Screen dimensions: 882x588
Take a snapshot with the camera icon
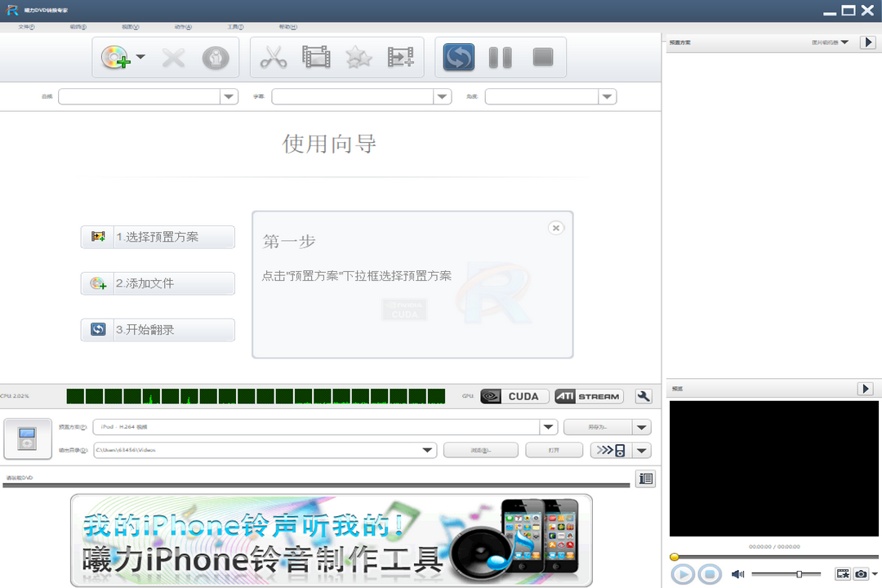click(x=862, y=574)
